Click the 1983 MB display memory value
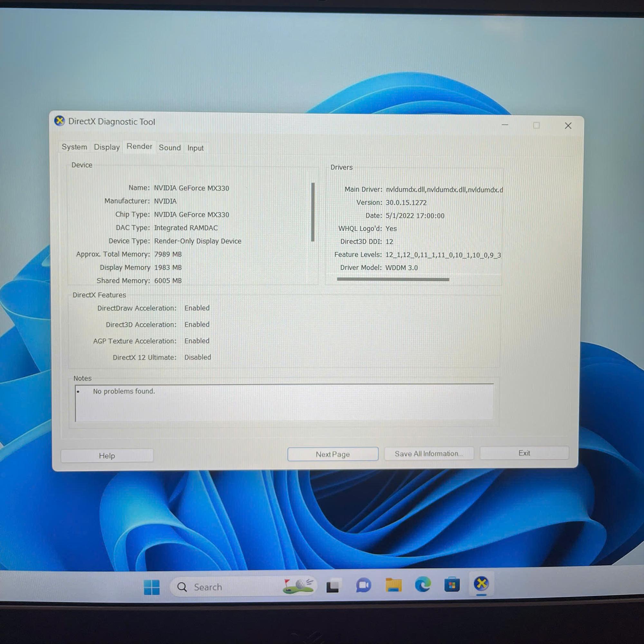Image resolution: width=644 pixels, height=644 pixels. [168, 268]
